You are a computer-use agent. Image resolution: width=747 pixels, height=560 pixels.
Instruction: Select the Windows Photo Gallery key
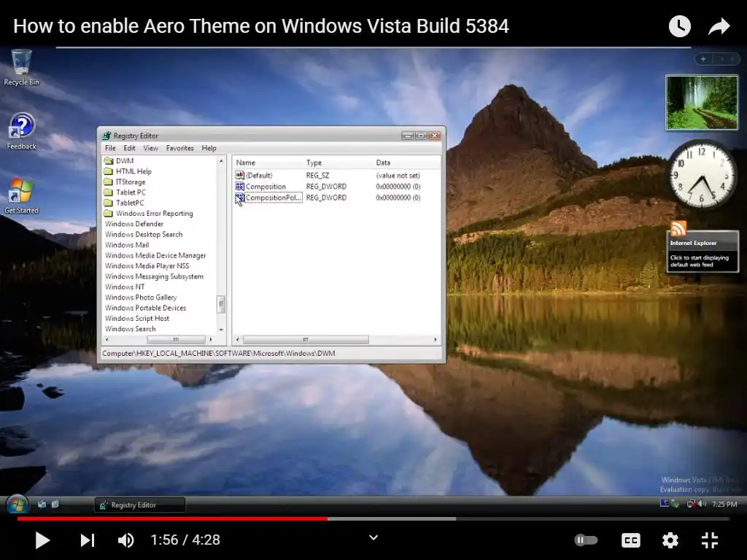[141, 297]
